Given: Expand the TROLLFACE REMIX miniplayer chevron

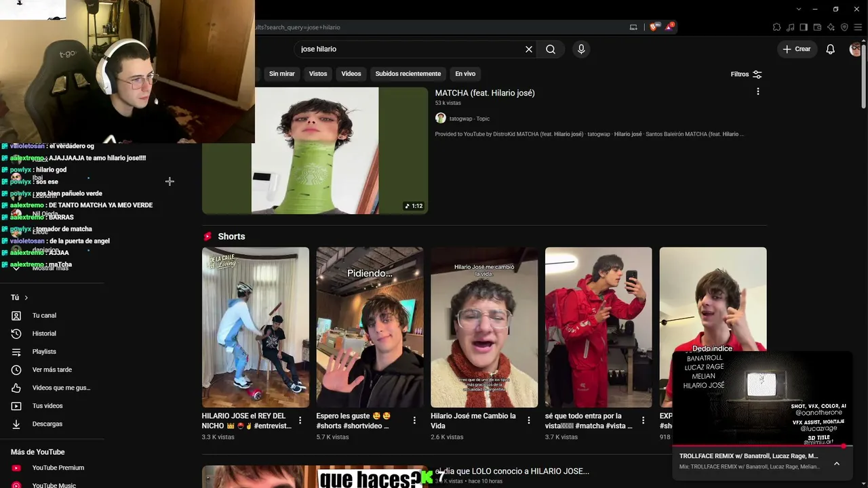Looking at the screenshot, I should (x=836, y=464).
